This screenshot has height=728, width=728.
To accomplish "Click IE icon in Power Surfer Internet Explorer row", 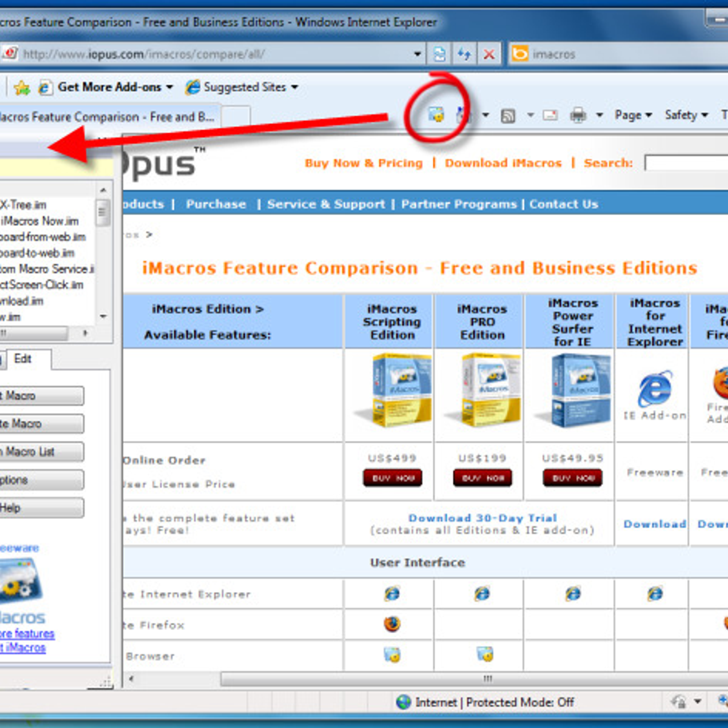I will click(572, 593).
